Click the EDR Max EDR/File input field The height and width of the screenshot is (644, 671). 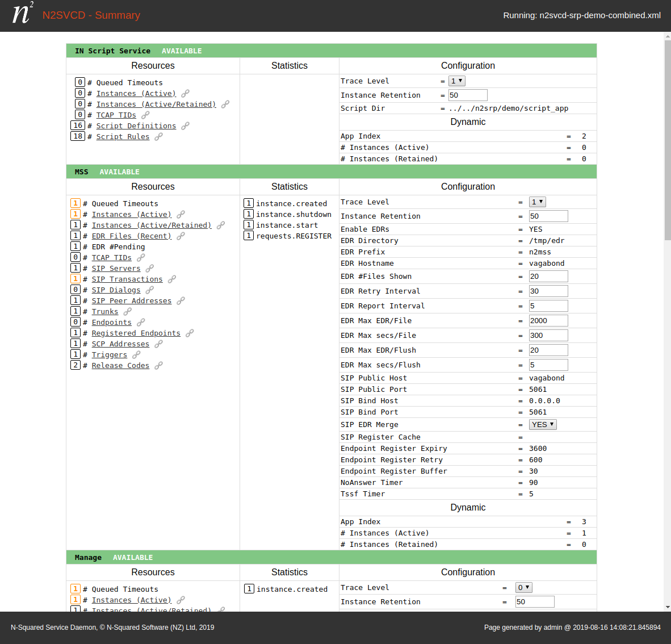coord(548,321)
